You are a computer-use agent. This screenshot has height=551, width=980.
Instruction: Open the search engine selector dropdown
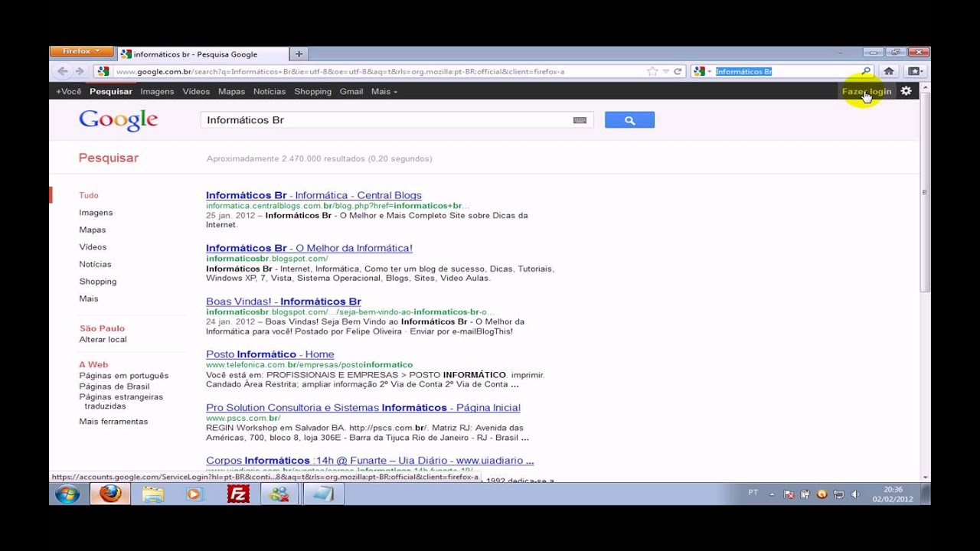coord(702,71)
